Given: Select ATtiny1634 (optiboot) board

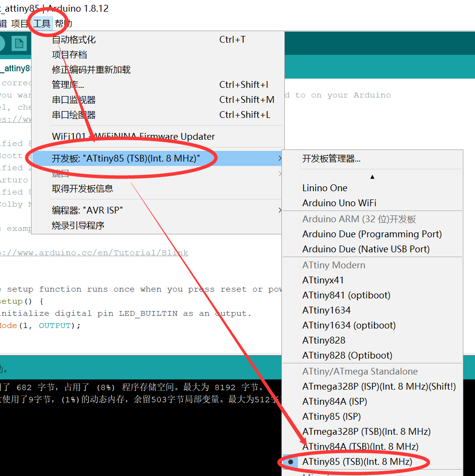Looking at the screenshot, I should click(373, 325).
